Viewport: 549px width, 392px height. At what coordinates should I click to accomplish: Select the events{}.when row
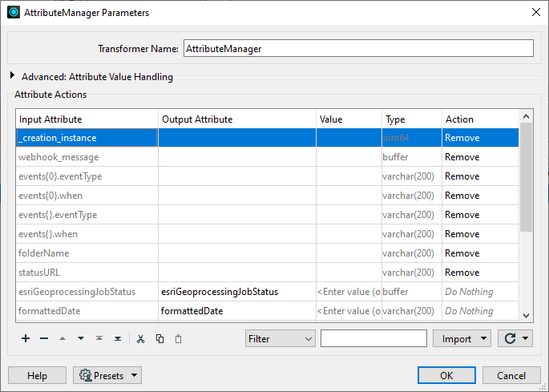tap(267, 234)
